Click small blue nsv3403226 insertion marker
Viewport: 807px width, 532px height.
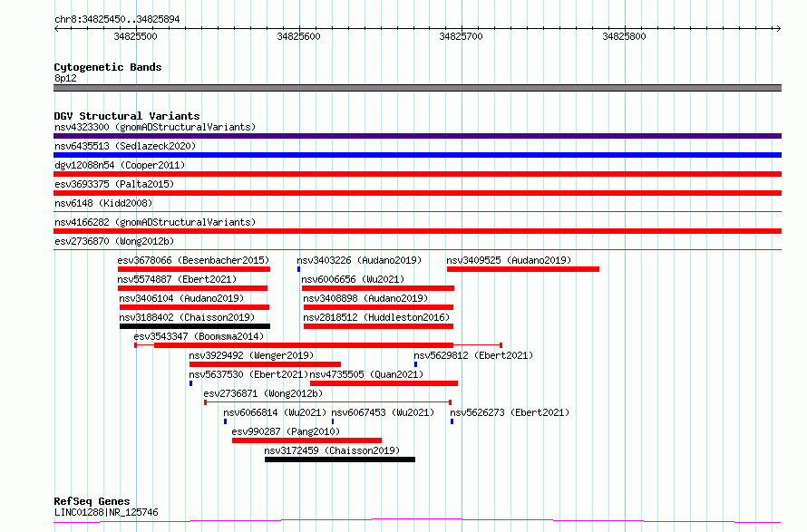coord(298,269)
